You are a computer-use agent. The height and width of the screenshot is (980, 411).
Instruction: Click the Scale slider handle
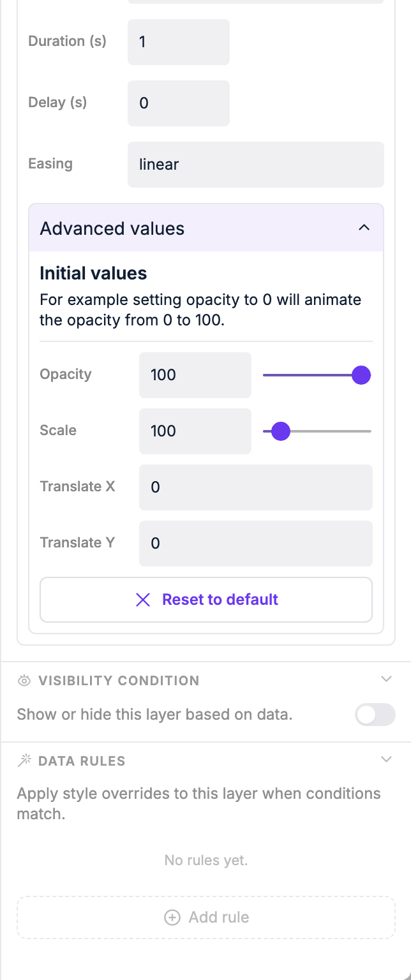coord(280,431)
